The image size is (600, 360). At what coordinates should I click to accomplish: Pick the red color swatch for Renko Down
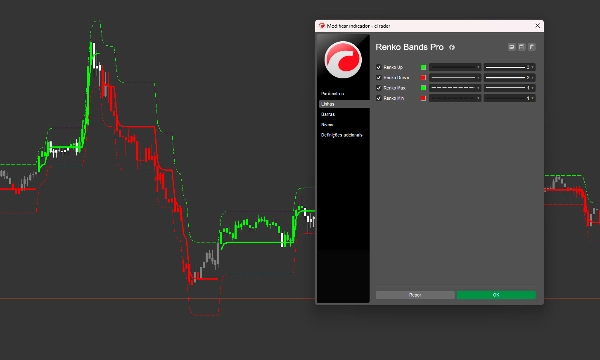point(423,78)
